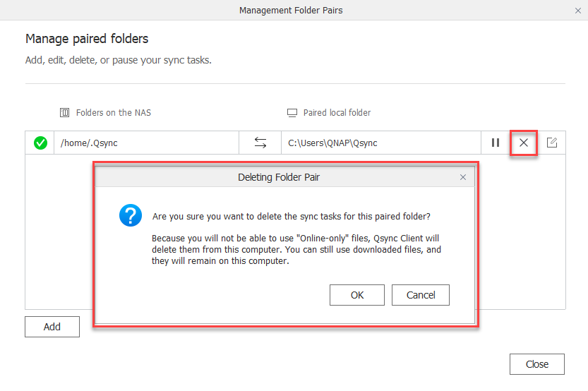588x391 pixels.
Task: Confirm deletion with the OK button
Action: tap(357, 295)
